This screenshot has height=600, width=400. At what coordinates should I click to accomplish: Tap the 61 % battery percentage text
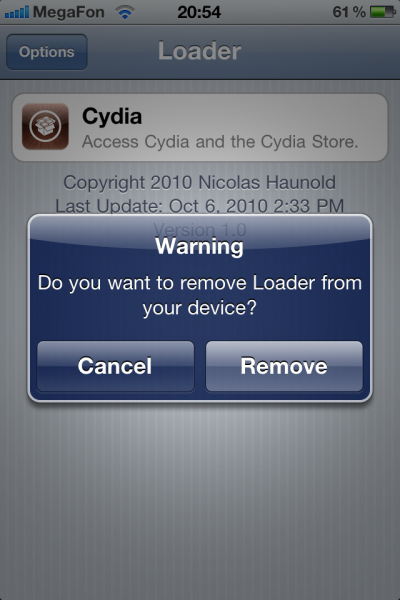tap(349, 12)
